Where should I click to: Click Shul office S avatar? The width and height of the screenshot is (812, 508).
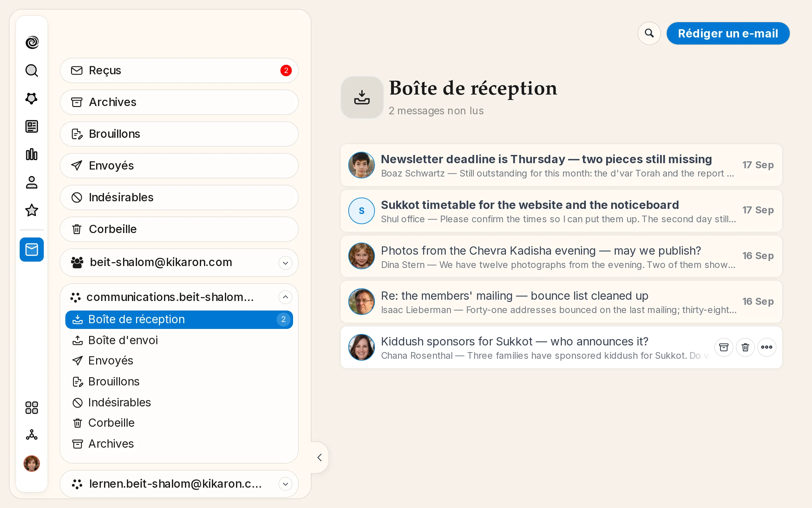pos(361,211)
